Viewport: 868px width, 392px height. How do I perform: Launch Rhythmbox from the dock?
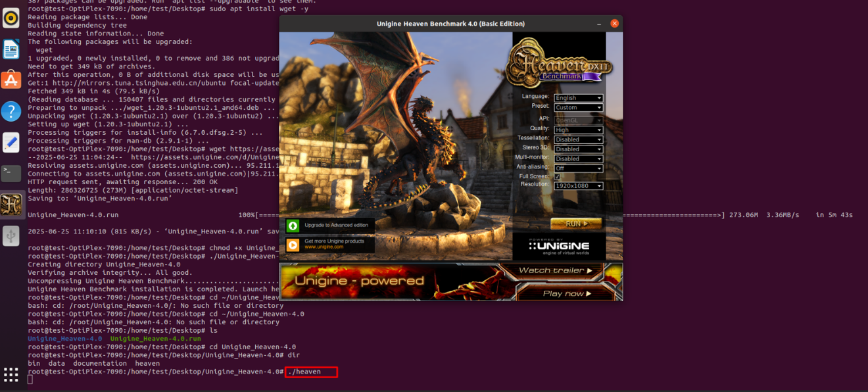(11, 18)
